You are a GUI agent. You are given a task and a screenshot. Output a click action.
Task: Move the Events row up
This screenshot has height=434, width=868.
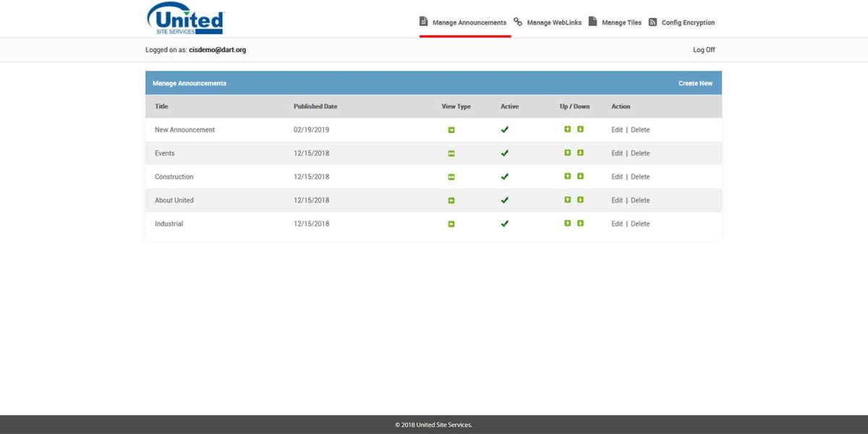(x=567, y=153)
